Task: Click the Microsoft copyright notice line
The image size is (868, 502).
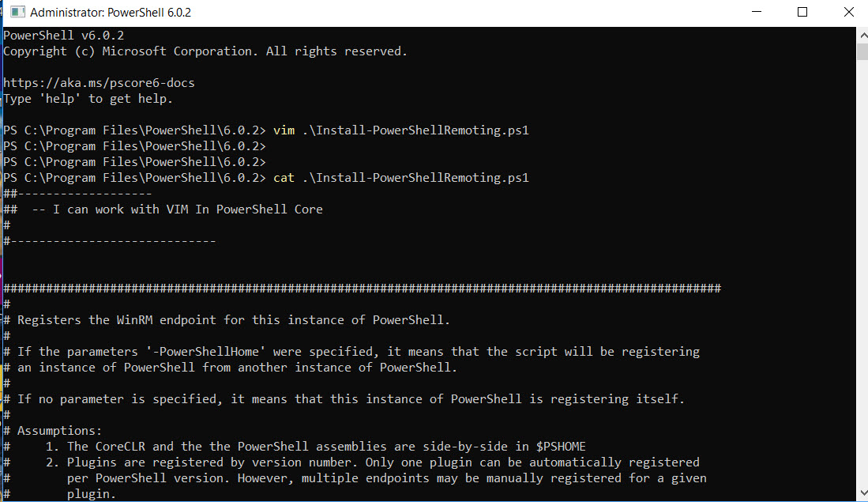Action: (x=205, y=51)
